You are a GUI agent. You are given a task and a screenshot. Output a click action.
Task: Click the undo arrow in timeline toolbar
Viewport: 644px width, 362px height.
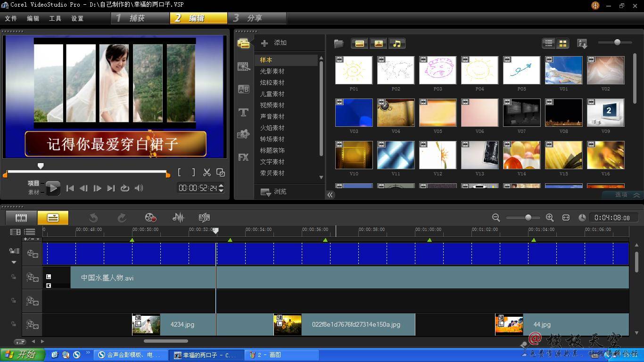pos(93,217)
